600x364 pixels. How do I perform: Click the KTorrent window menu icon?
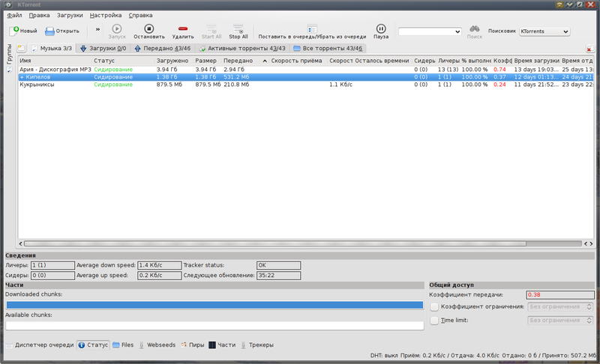click(x=8, y=4)
